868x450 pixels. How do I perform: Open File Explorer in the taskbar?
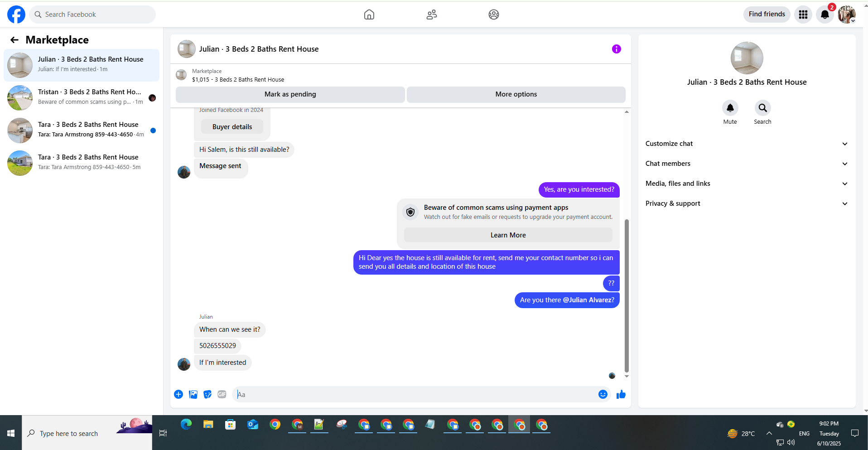[x=208, y=425]
